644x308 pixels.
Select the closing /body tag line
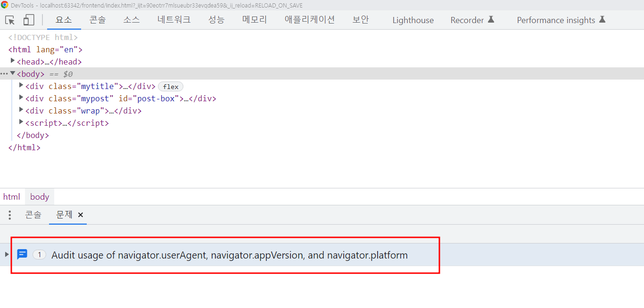click(x=33, y=135)
